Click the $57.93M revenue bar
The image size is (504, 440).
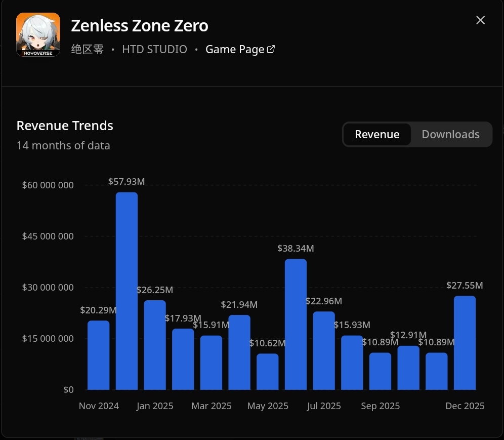click(x=127, y=291)
